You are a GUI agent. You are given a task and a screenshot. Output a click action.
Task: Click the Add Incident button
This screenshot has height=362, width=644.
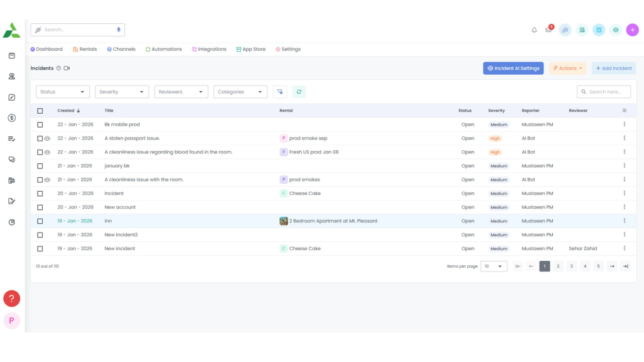[614, 68]
